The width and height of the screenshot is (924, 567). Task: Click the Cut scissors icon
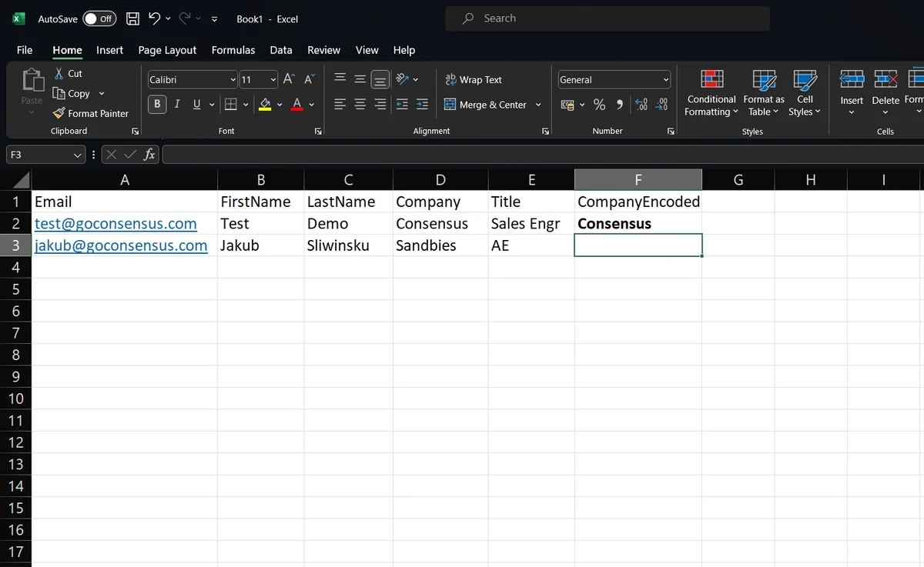(59, 73)
